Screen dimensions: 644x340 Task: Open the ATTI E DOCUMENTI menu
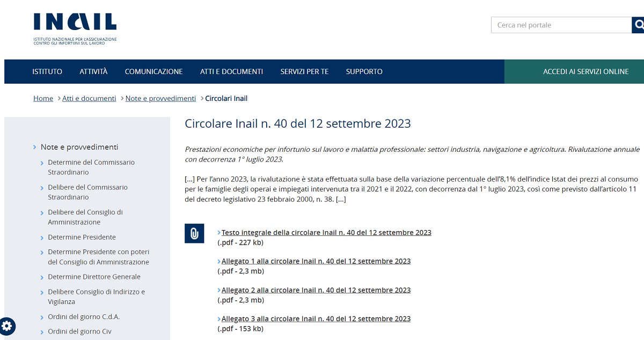[x=231, y=71]
